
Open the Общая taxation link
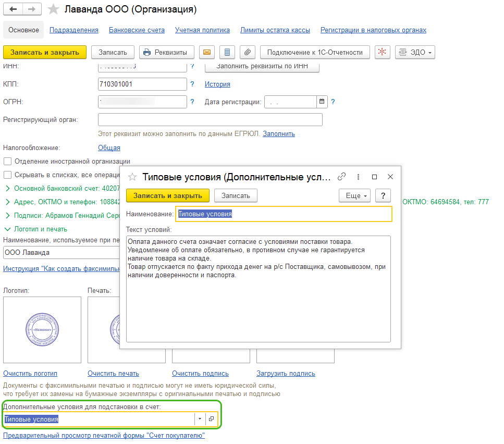[x=109, y=148]
